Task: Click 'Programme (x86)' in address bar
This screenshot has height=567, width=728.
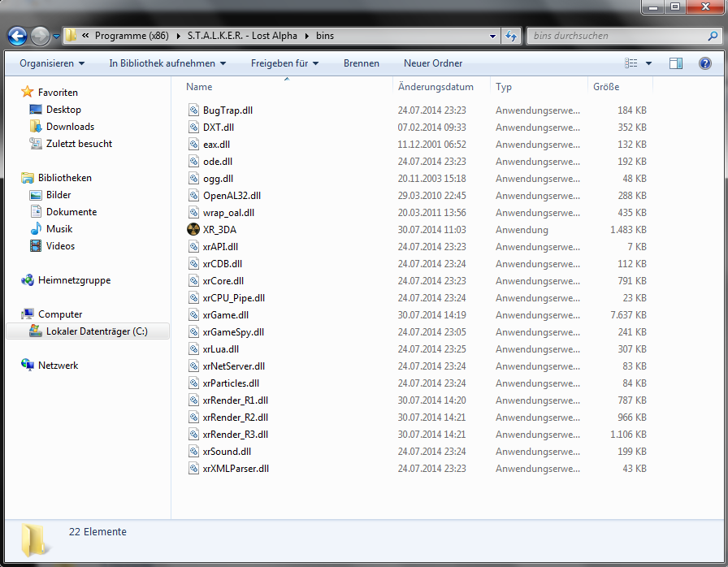Action: pos(132,36)
